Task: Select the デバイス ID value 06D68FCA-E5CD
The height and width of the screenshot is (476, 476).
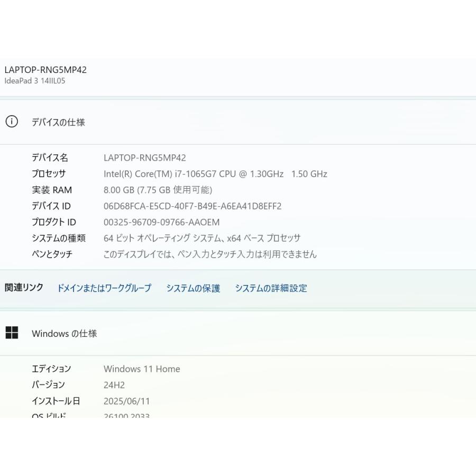Action: (x=138, y=206)
